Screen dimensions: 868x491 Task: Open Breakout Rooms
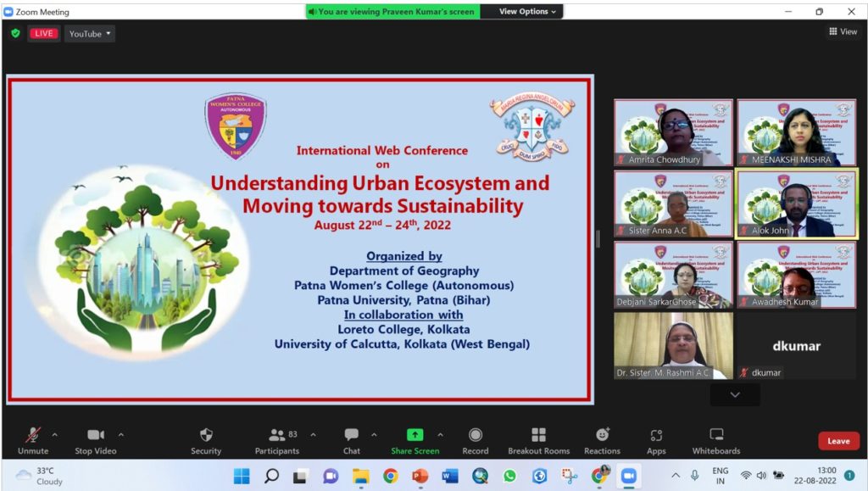pos(538,435)
